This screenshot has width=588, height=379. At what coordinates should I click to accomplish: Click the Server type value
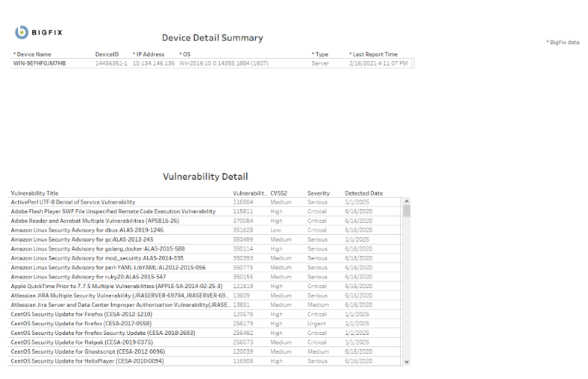(320, 63)
